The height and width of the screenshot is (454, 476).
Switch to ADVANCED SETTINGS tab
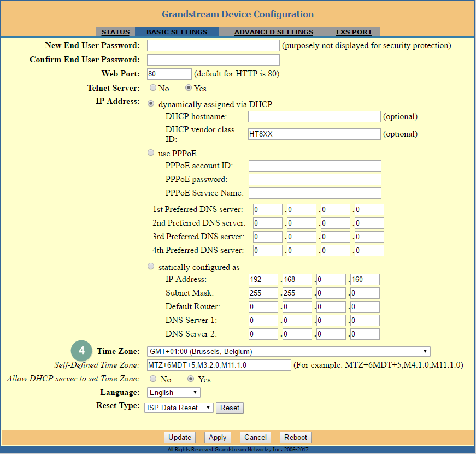tap(274, 32)
